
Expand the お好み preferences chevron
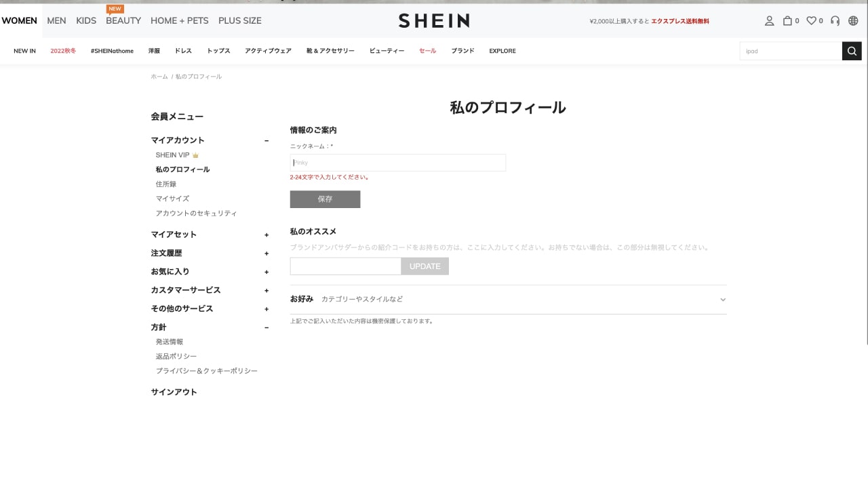[723, 300]
